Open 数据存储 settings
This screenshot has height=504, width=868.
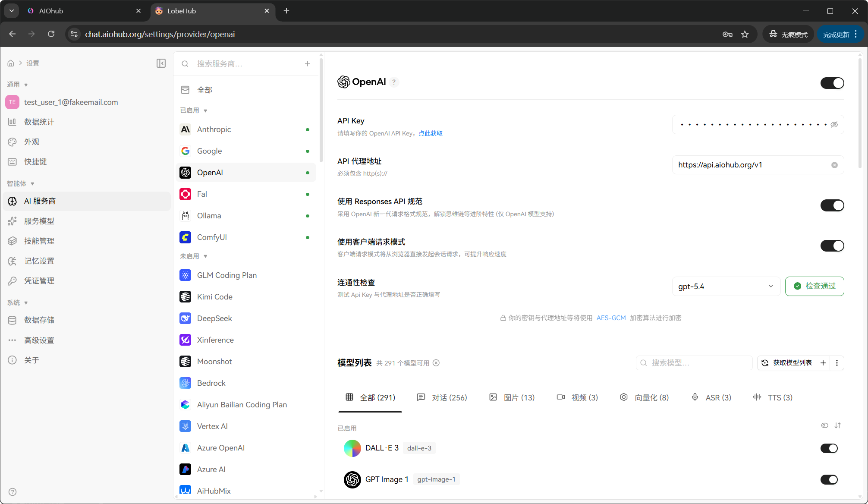pyautogui.click(x=86, y=320)
